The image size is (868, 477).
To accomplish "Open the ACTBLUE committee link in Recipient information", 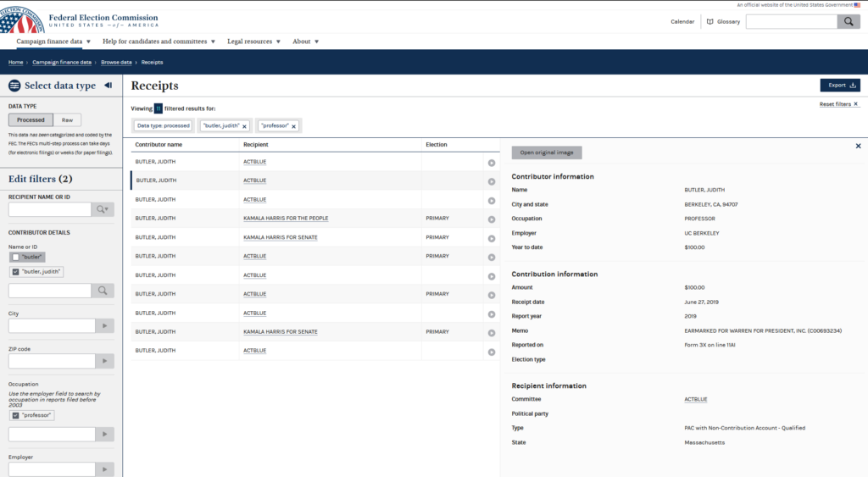I will tap(696, 400).
